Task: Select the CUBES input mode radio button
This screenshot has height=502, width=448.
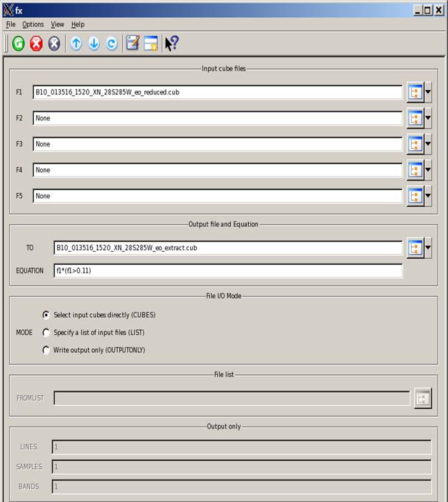Action: (x=46, y=315)
